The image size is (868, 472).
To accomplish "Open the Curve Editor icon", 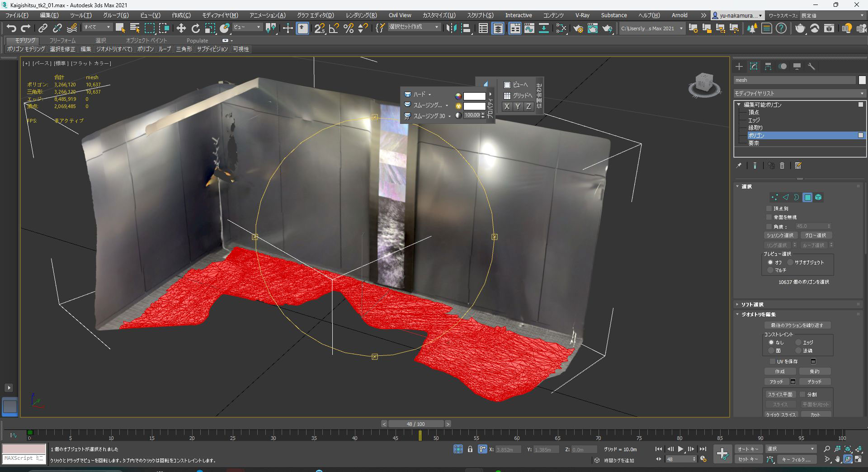I will 529,28.
